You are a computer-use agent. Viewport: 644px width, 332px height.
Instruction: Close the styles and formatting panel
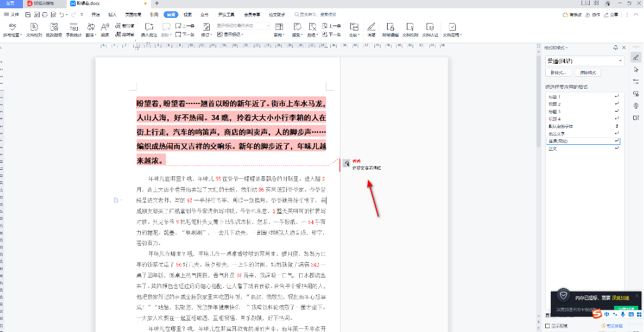(x=624, y=48)
